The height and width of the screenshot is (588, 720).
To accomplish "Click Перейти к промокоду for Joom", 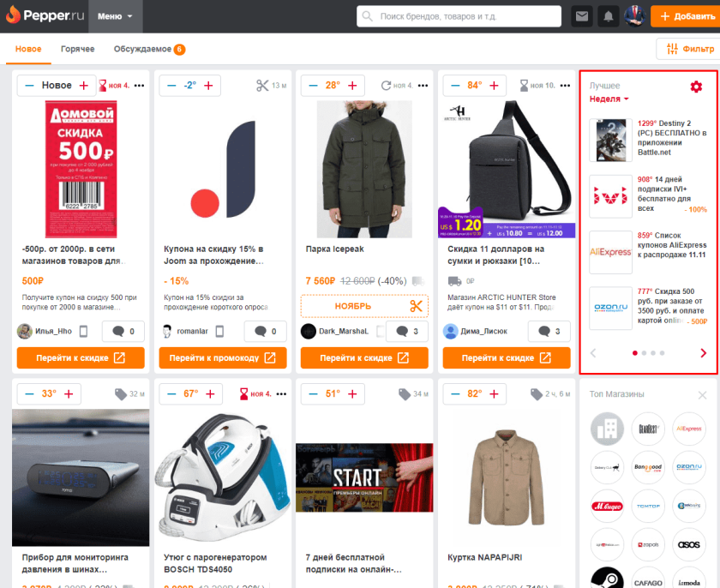I will pos(223,357).
